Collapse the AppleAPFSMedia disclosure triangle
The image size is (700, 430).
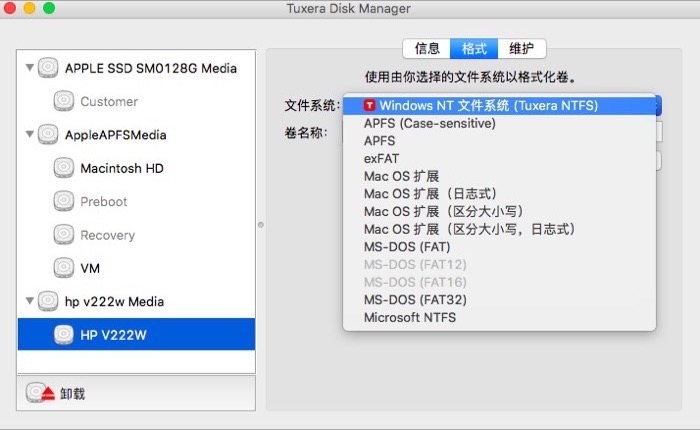click(x=29, y=134)
